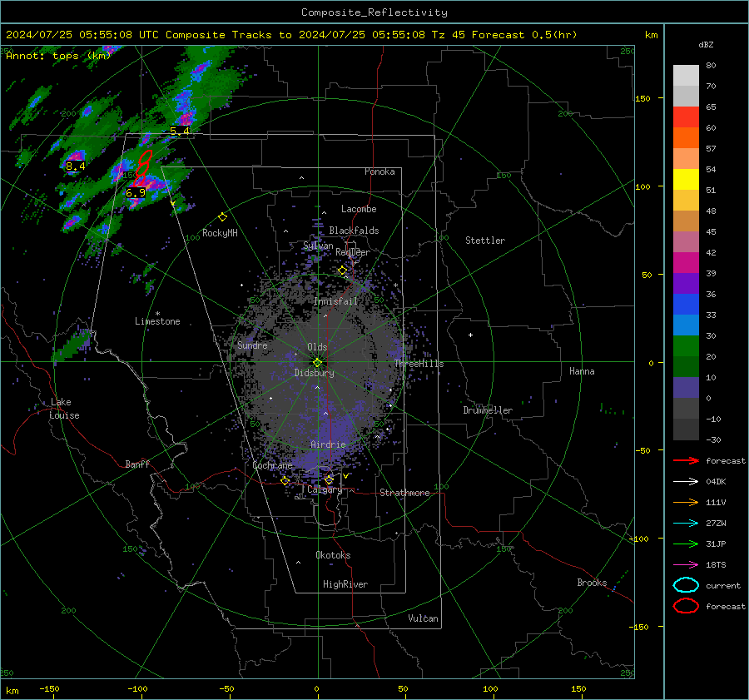The height and width of the screenshot is (700, 749).
Task: Click the cyan current ellipse legend icon
Action: pos(686,585)
